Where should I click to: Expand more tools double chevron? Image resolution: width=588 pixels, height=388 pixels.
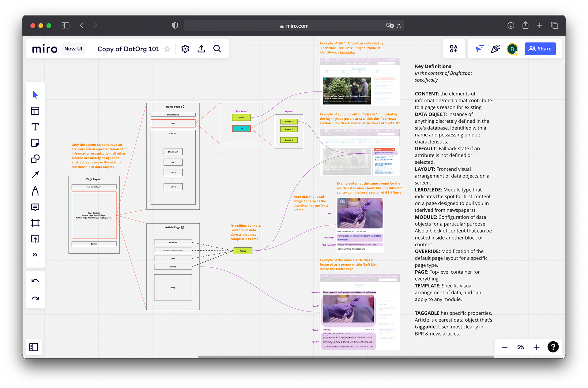35,255
